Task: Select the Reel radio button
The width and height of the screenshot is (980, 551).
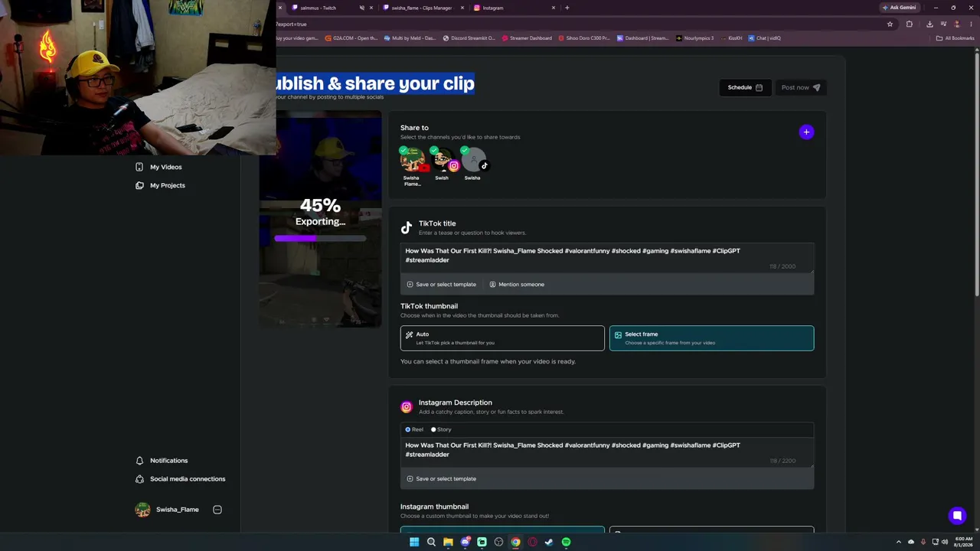Action: [x=408, y=429]
